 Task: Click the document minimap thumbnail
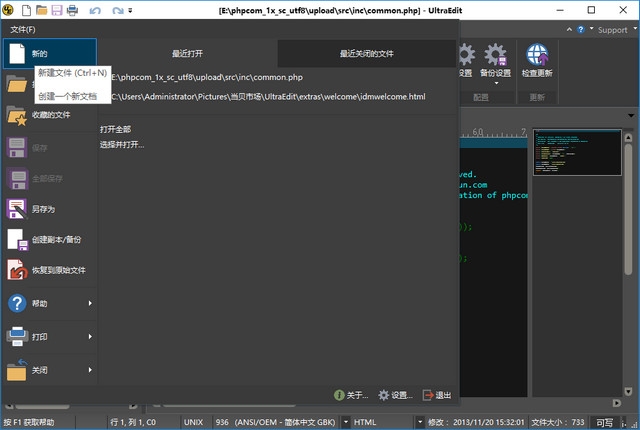pos(577,153)
